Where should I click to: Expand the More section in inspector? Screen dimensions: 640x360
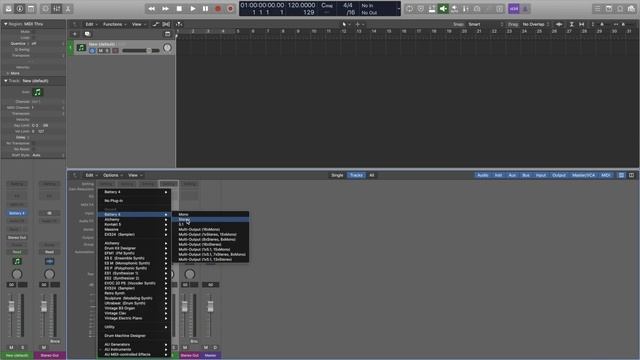(13, 73)
